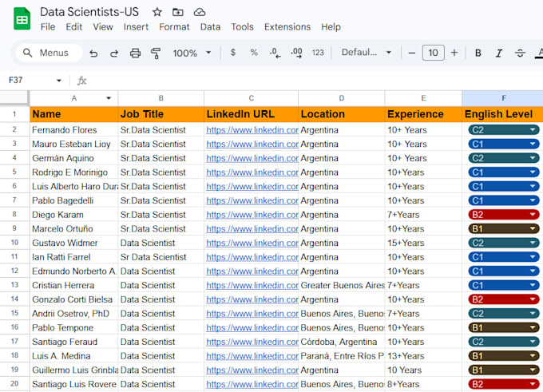
Task: Toggle italic formatting
Action: point(499,53)
